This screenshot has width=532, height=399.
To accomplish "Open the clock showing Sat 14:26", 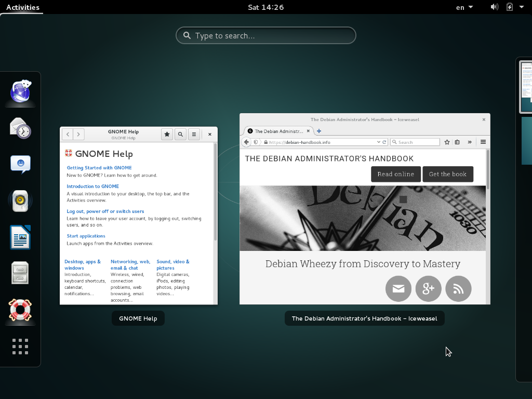I will [x=266, y=7].
